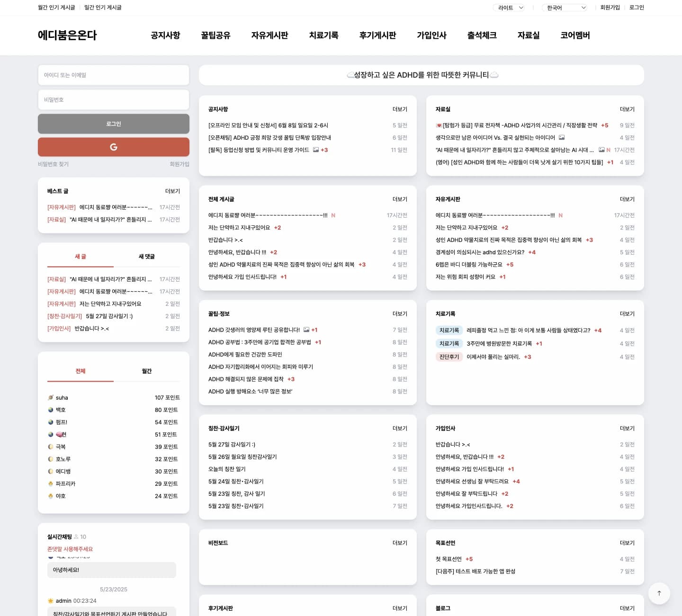Viewport: 682px width, 616px height.
Task: Click the 회원가입 link in the top bar
Action: [x=610, y=8]
